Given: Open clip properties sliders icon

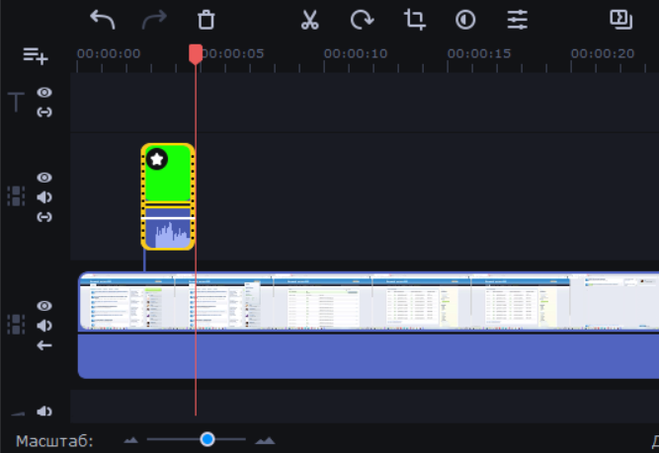Looking at the screenshot, I should tap(517, 19).
